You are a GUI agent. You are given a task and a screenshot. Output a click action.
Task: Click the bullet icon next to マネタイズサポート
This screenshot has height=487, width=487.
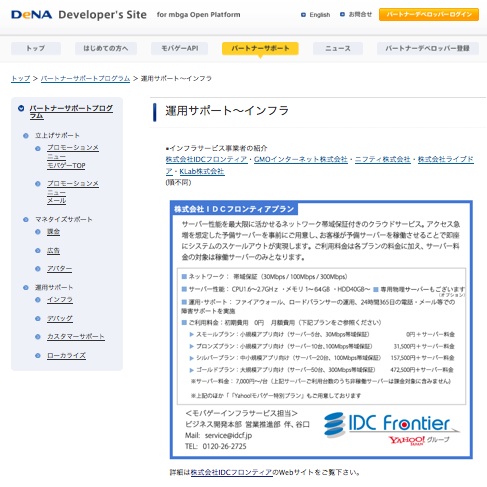tap(26, 219)
